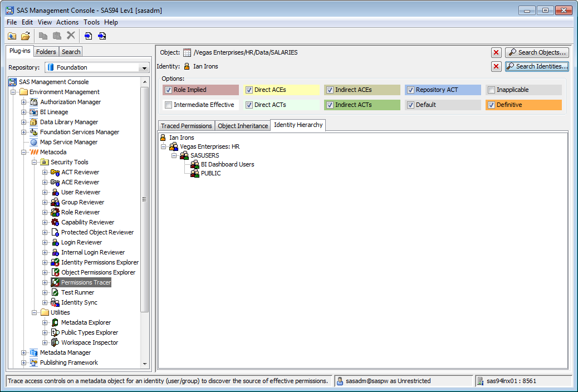
Task: Toggle the Indirect ACTs checkbox
Action: (x=330, y=105)
